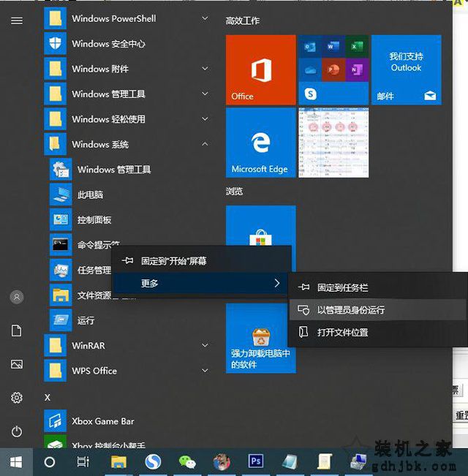Image resolution: width=468 pixels, height=476 pixels.
Task: Click the 高效工作 group heading
Action: (243, 21)
